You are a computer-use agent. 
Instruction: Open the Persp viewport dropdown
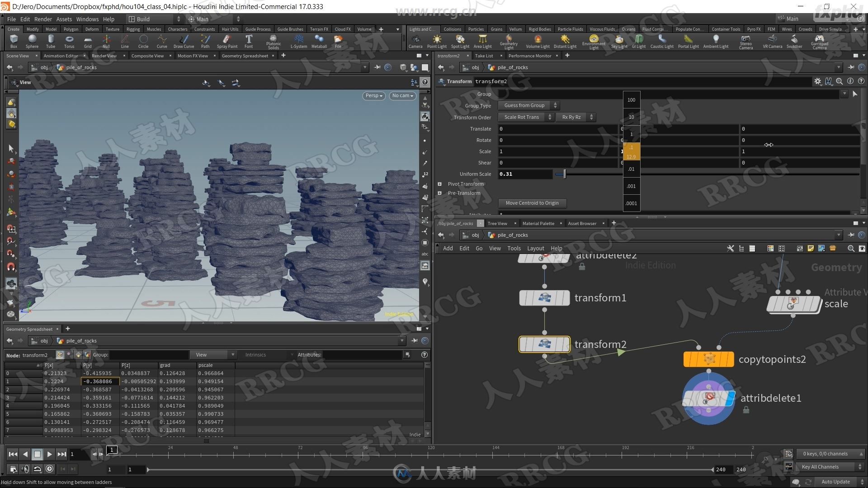point(374,96)
